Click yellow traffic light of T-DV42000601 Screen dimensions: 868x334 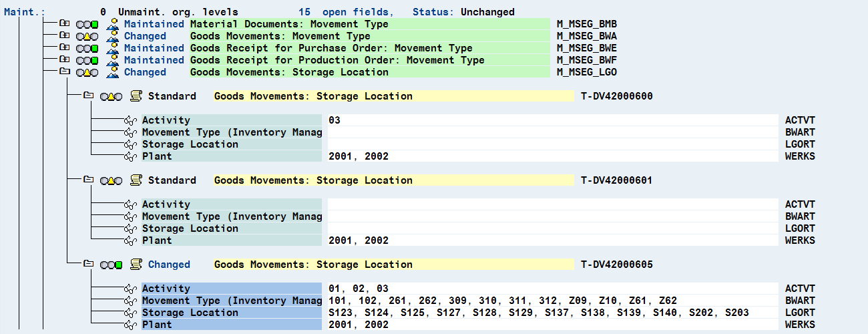tap(112, 181)
